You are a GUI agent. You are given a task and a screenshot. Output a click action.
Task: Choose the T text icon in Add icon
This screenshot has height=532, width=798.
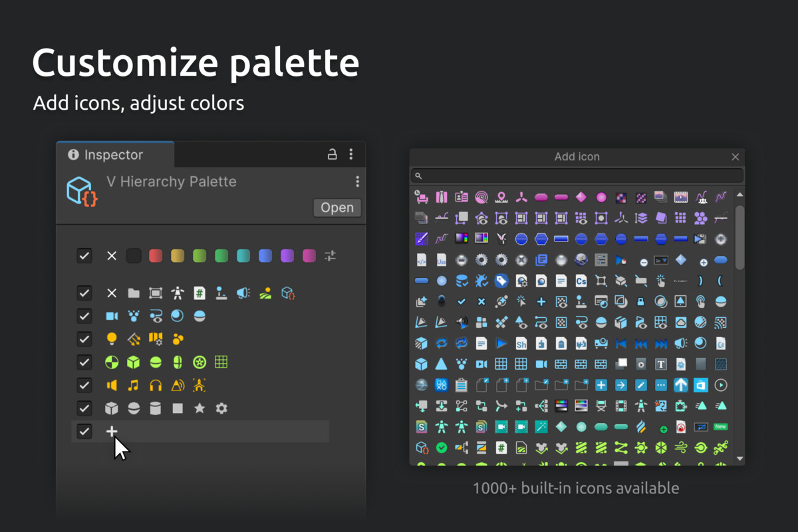pyautogui.click(x=661, y=364)
